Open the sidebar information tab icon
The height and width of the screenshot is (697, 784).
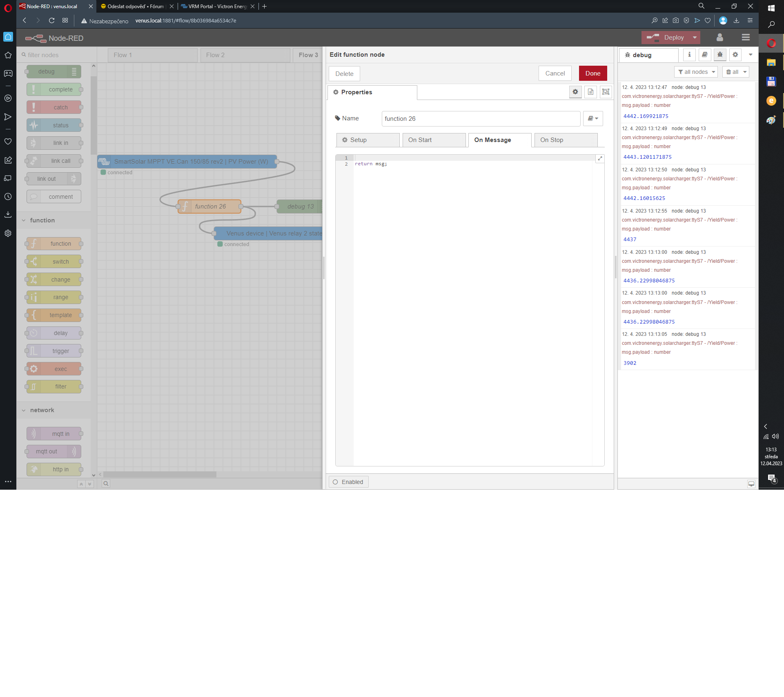click(x=689, y=55)
